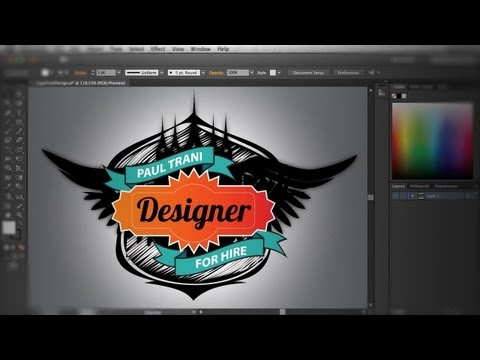Open the opacity percentage dropdown arrow
480x360 pixels.
coord(252,73)
